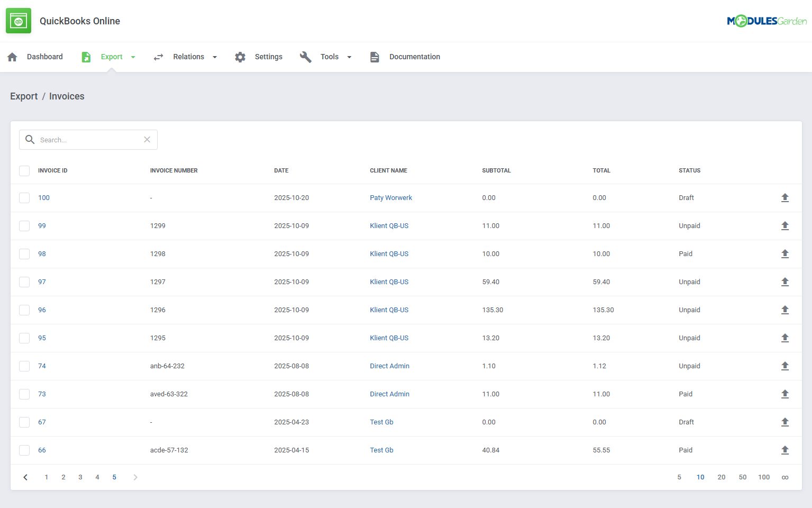This screenshot has width=812, height=508.
Task: Click the Search input field
Action: 88,140
